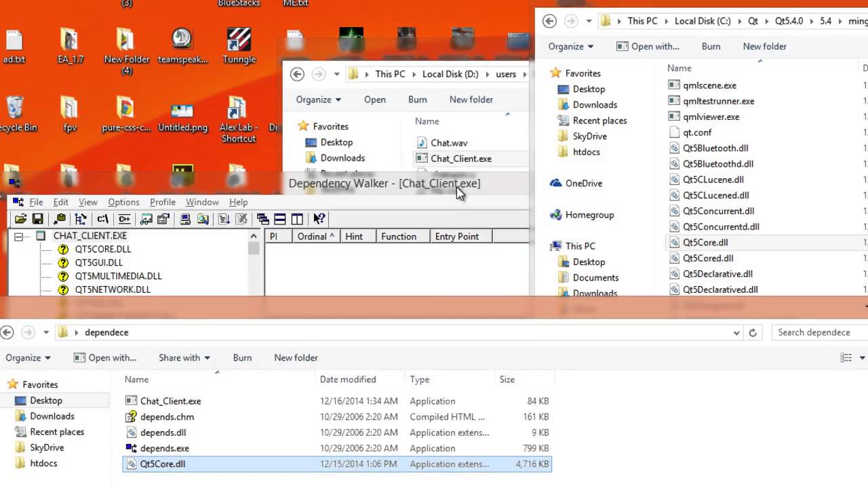Click scrollbar thumb in module tree pane
868x488 pixels.
point(254,247)
